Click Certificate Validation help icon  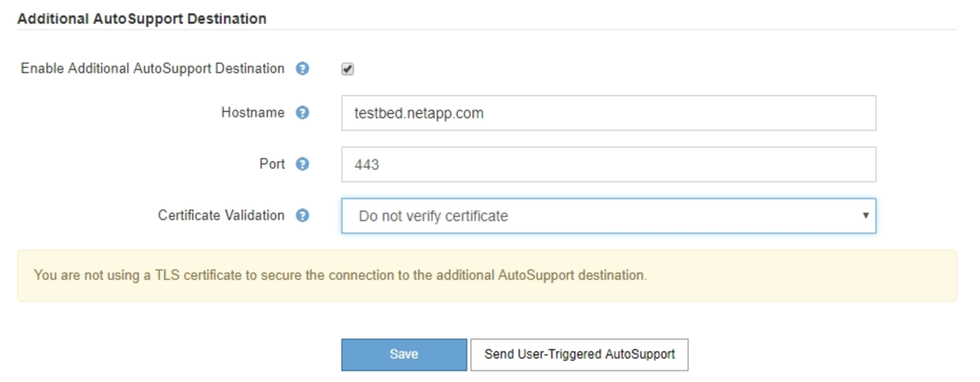click(x=302, y=216)
